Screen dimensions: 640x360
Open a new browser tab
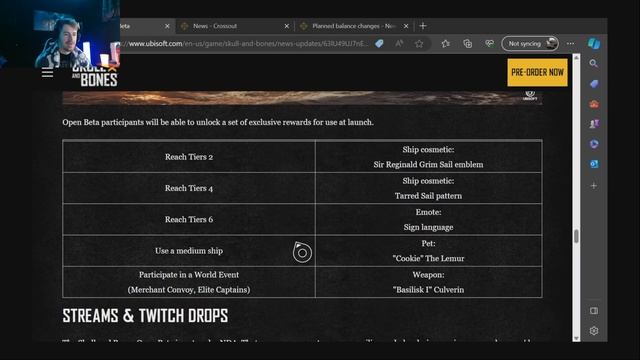point(423,26)
